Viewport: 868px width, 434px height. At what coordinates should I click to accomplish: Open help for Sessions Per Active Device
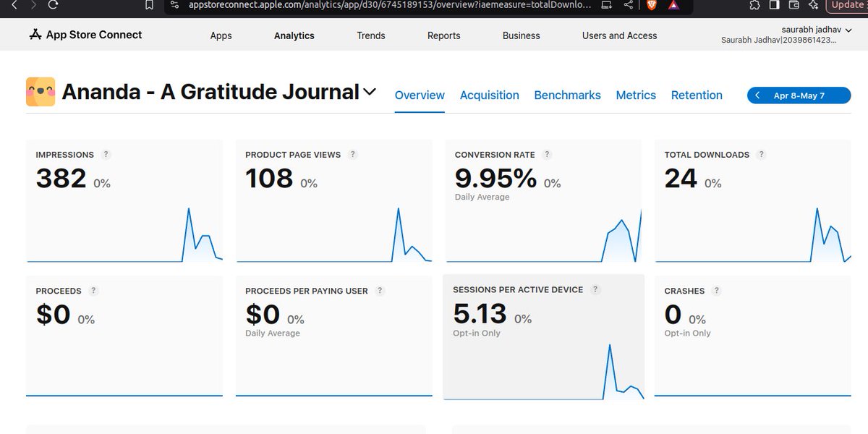[595, 289]
